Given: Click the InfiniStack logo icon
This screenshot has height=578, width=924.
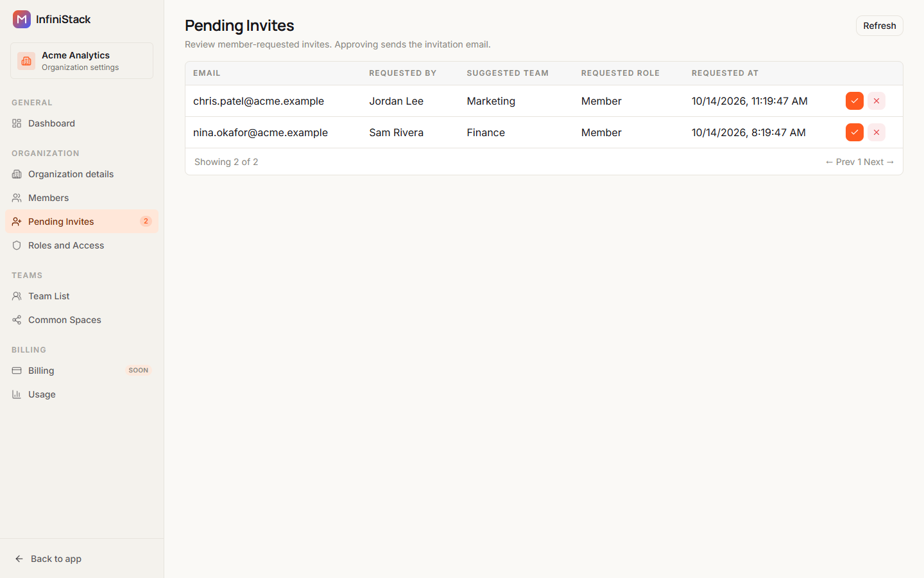Looking at the screenshot, I should coord(22,19).
